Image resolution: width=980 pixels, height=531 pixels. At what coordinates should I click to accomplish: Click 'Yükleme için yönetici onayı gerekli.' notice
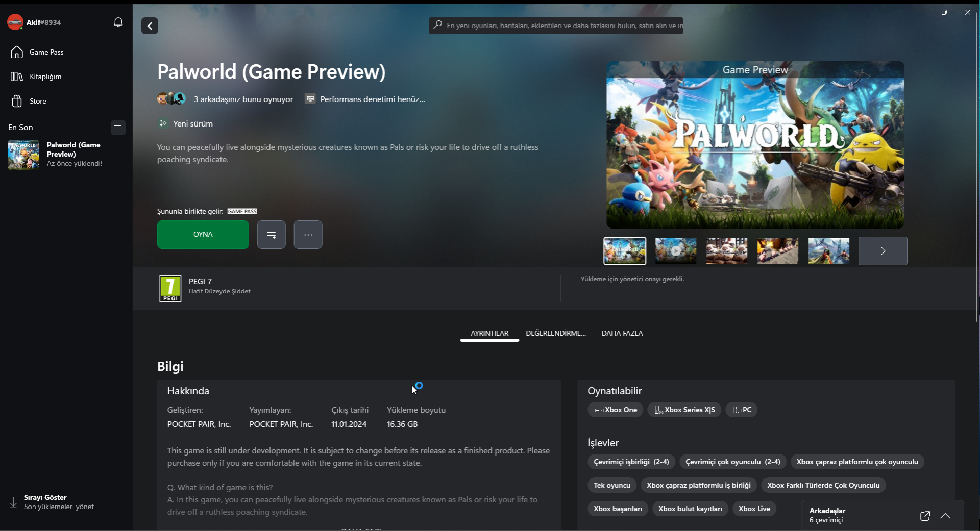632,279
